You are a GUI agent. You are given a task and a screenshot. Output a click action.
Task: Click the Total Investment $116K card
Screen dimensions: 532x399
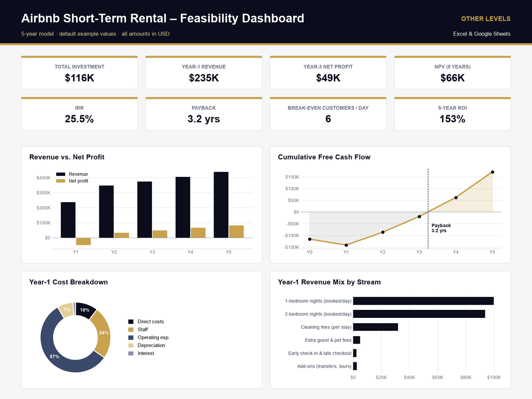[x=79, y=73]
